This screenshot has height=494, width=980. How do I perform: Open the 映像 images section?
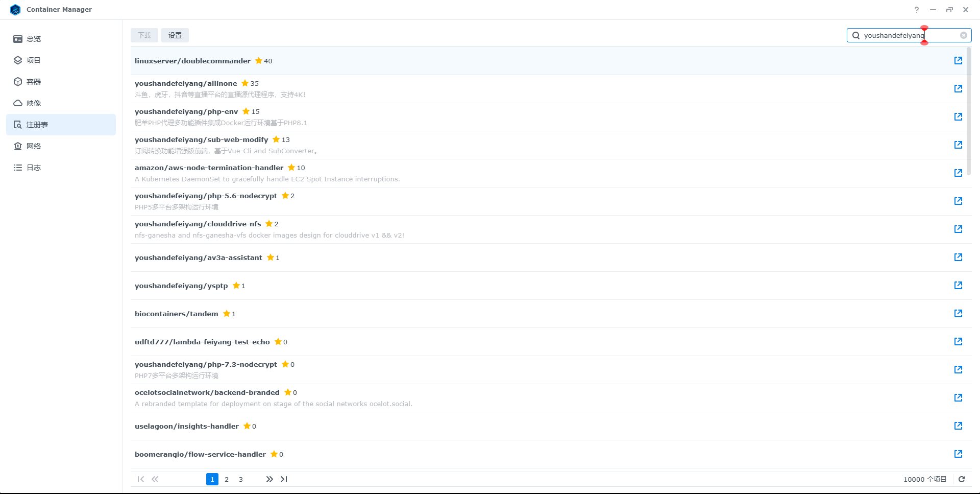pyautogui.click(x=34, y=103)
